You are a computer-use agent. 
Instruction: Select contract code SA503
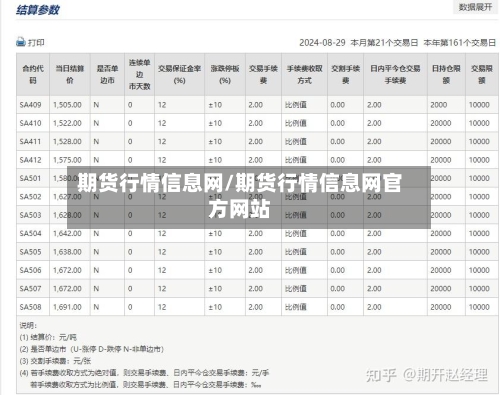[x=30, y=215]
